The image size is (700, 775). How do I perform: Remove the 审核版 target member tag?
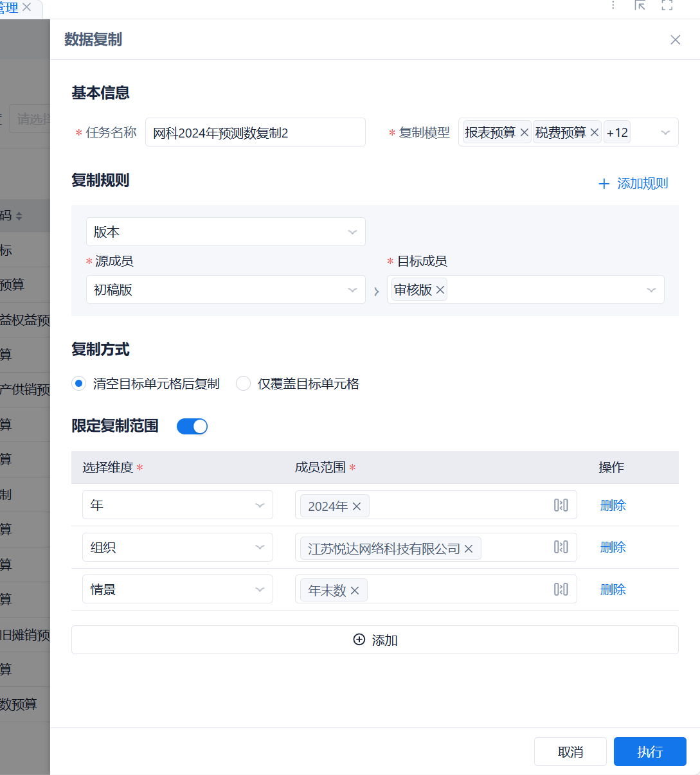pyautogui.click(x=440, y=290)
